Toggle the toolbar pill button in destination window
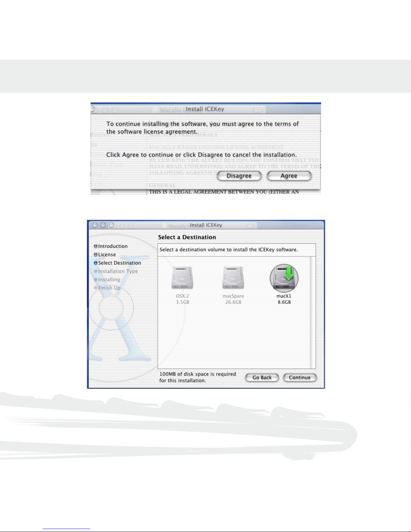411x532 pixels. pos(250,226)
